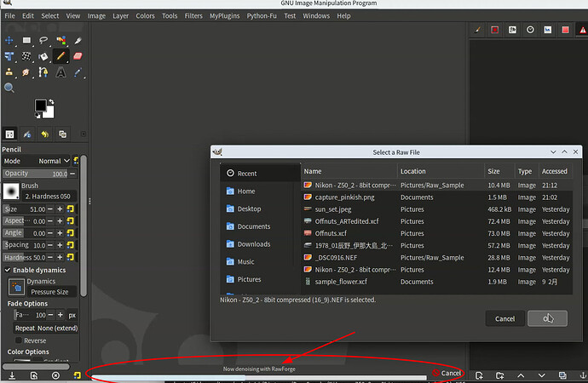Toggle the Reverse checkbox
This screenshot has height=383, width=588.
coord(19,340)
